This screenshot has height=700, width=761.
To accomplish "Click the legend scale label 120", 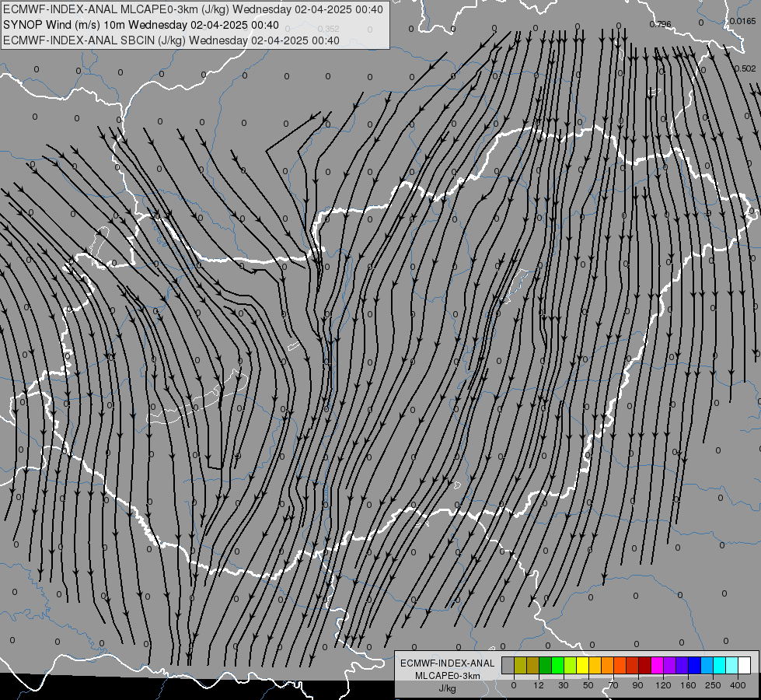I will pos(663,685).
